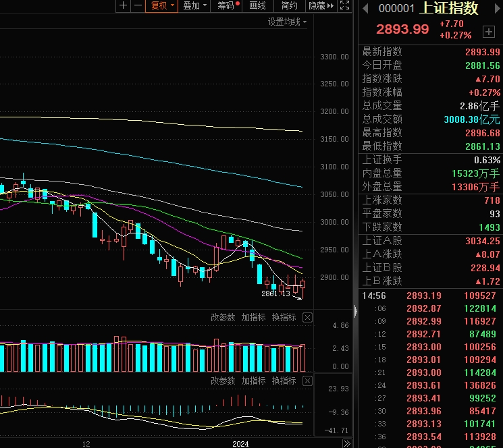Click 换指标 in MACD indicator panel
The width and height of the screenshot is (503, 448).
coord(284,381)
